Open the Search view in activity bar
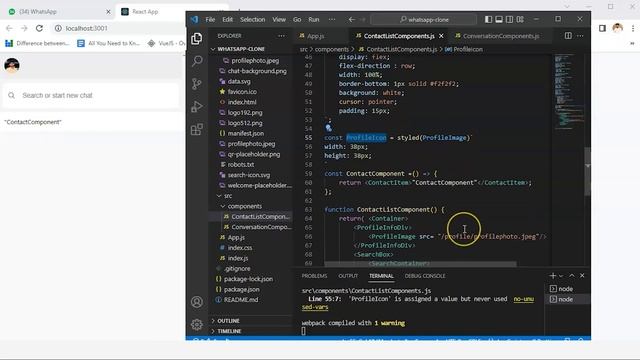 point(197,61)
